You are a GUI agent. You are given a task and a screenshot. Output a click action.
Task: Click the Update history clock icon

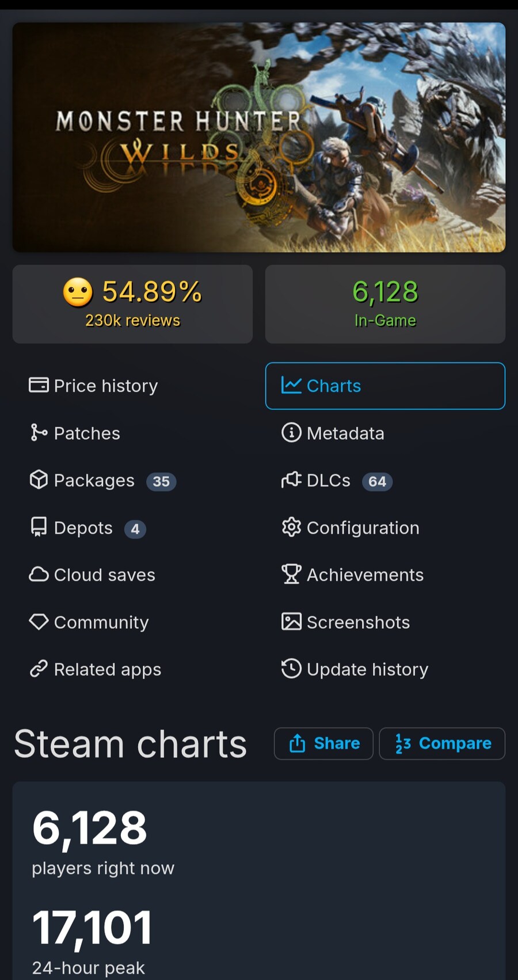click(x=291, y=668)
